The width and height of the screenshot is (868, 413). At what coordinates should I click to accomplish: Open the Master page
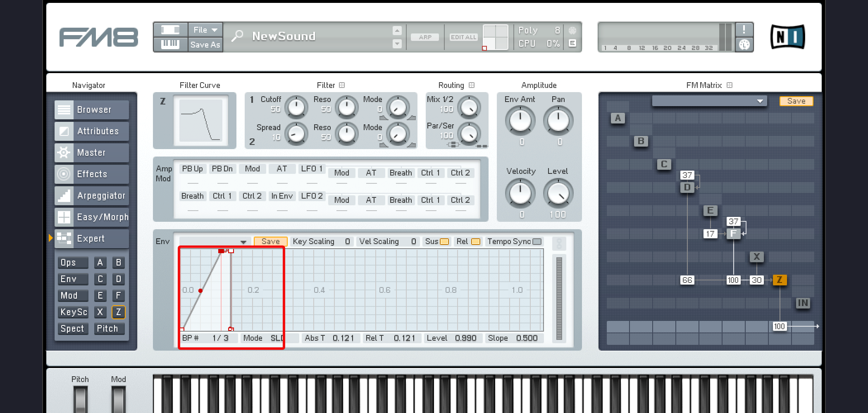pyautogui.click(x=92, y=152)
